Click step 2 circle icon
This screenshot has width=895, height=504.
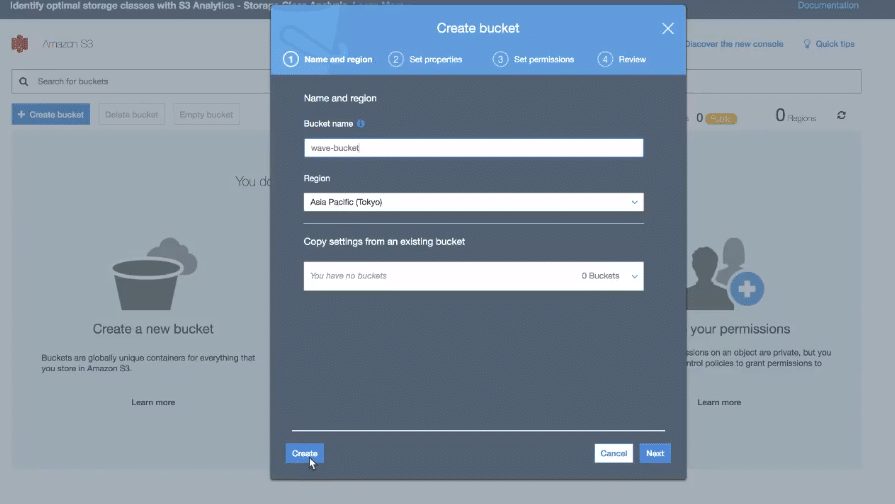pos(396,59)
